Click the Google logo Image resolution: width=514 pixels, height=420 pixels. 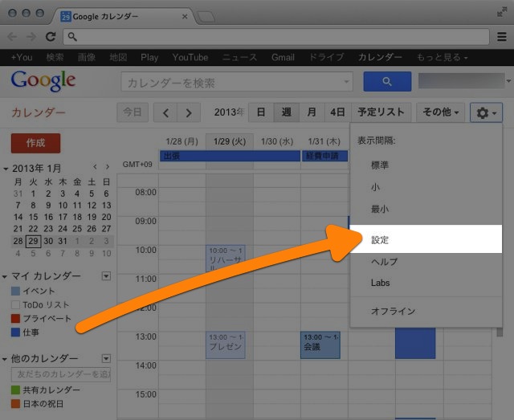pos(43,81)
